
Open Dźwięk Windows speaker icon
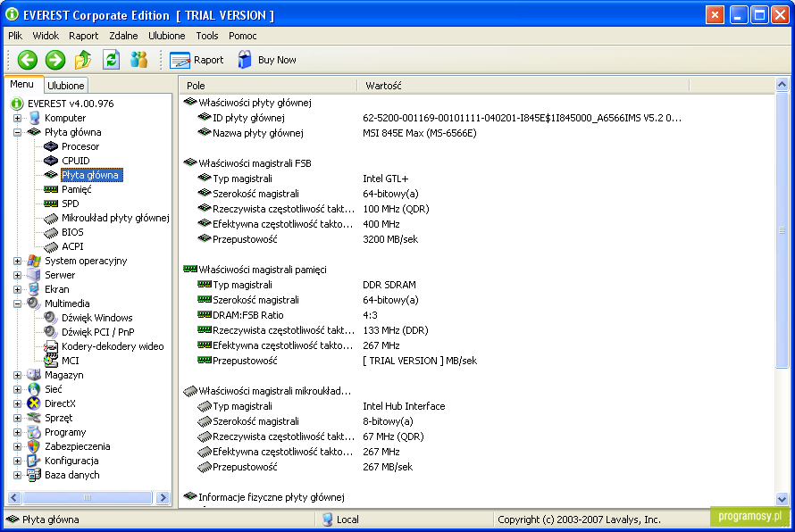click(51, 318)
